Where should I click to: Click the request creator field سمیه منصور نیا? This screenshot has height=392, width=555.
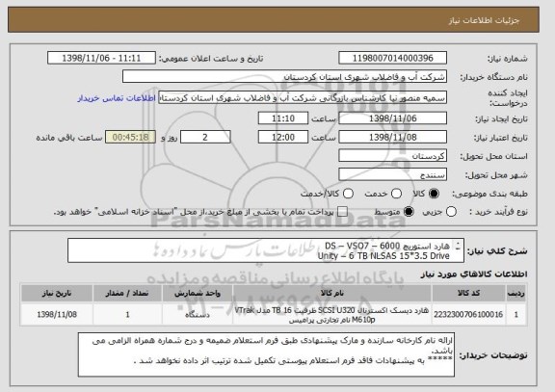pyautogui.click(x=303, y=97)
